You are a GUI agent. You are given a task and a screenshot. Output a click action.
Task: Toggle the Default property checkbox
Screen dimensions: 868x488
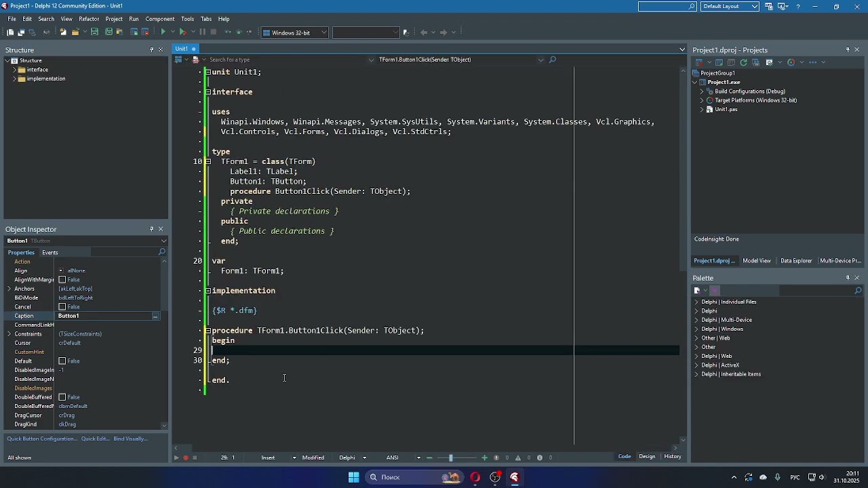(x=62, y=361)
